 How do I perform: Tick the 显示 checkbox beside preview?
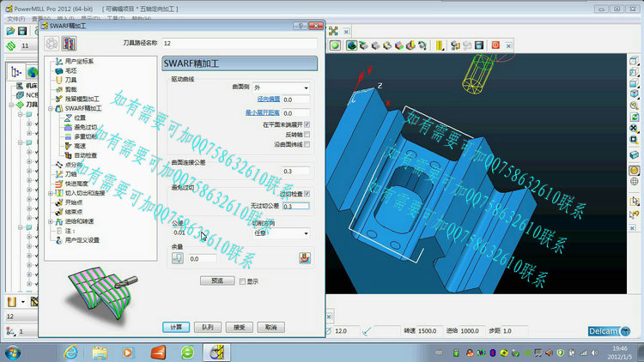[242, 281]
